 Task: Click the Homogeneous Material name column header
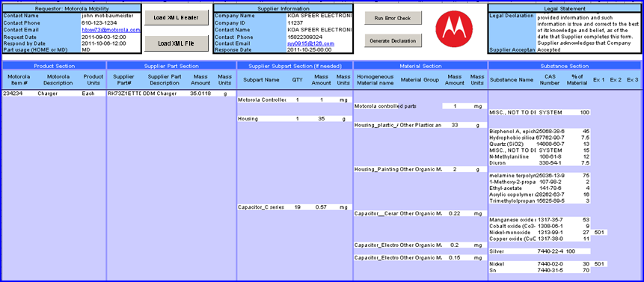coord(375,79)
